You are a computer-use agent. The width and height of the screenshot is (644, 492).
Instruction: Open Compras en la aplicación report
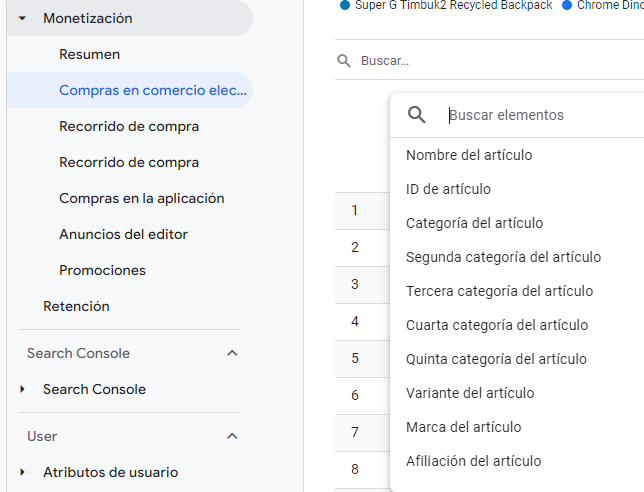(141, 198)
